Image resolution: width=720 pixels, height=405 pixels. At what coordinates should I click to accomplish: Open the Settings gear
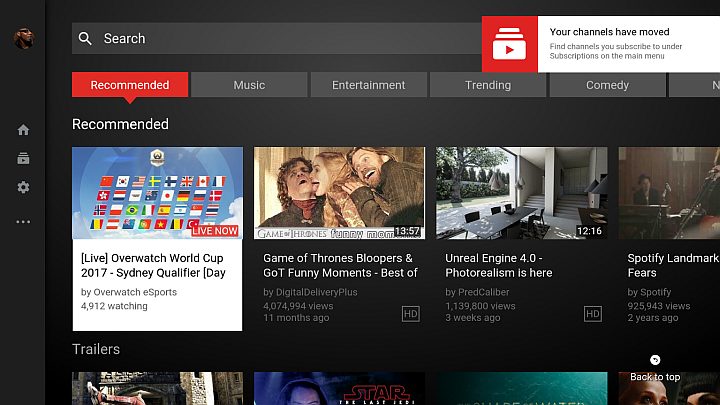(x=23, y=188)
